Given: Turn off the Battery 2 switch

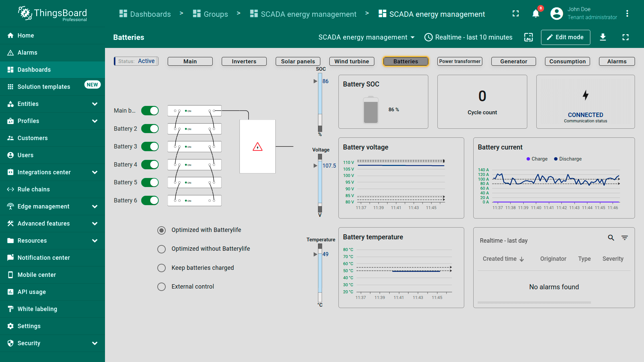Looking at the screenshot, I should pos(150,129).
